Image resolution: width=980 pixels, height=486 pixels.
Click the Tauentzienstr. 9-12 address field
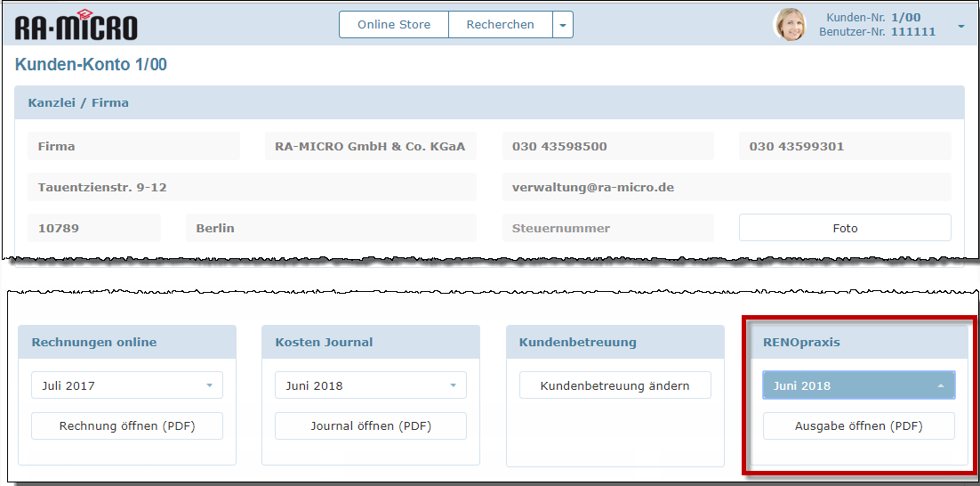252,187
